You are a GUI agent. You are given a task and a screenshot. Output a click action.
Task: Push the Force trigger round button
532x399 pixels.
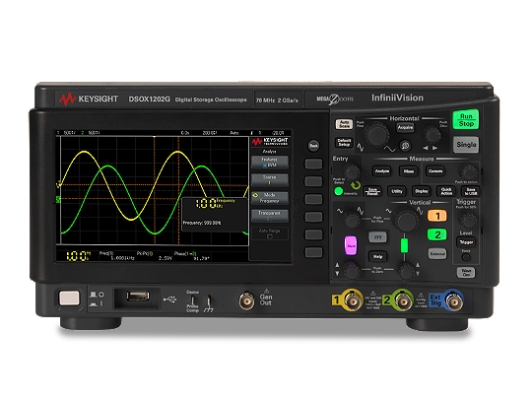(466, 257)
